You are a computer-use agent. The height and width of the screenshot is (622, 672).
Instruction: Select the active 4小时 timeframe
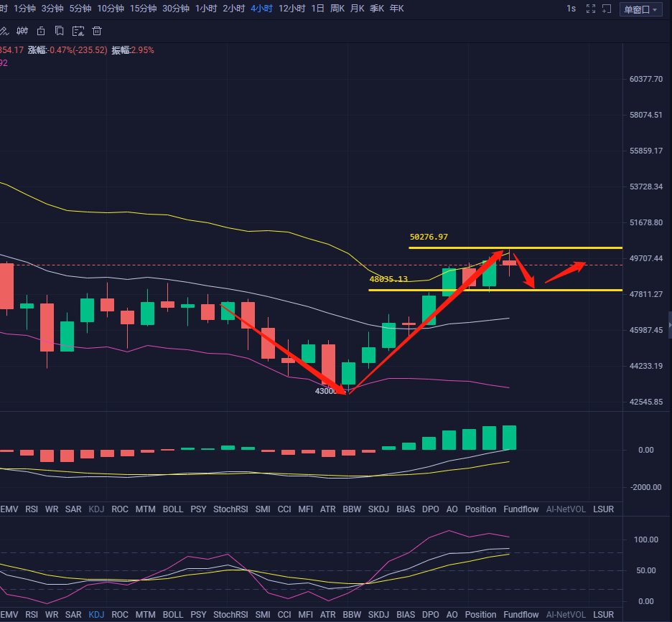click(x=261, y=9)
